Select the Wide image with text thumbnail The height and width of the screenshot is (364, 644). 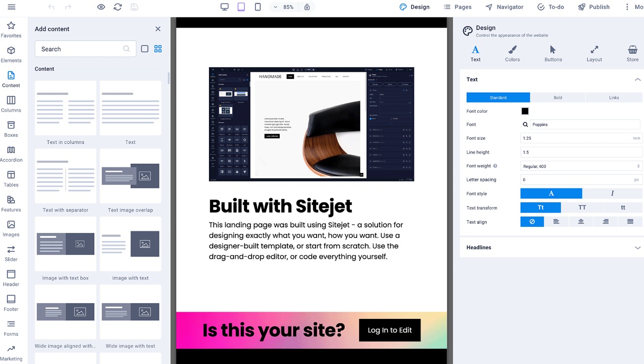131,312
